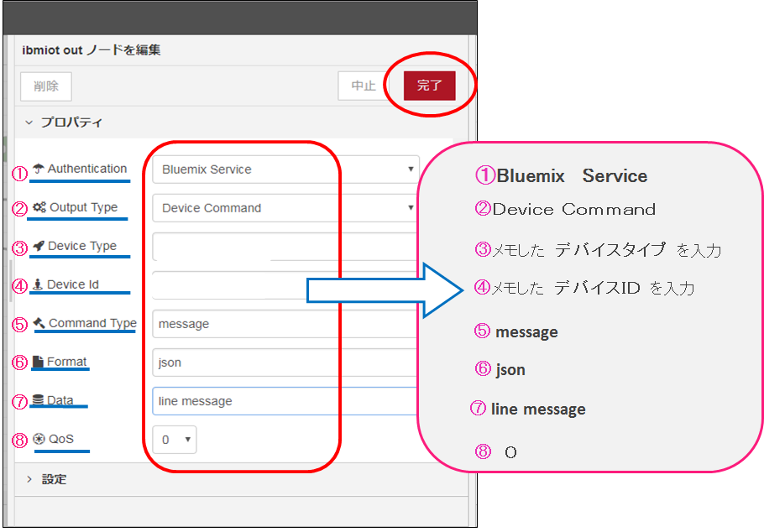Focus the Device Id input field
This screenshot has width=764, height=532.
(x=285, y=285)
